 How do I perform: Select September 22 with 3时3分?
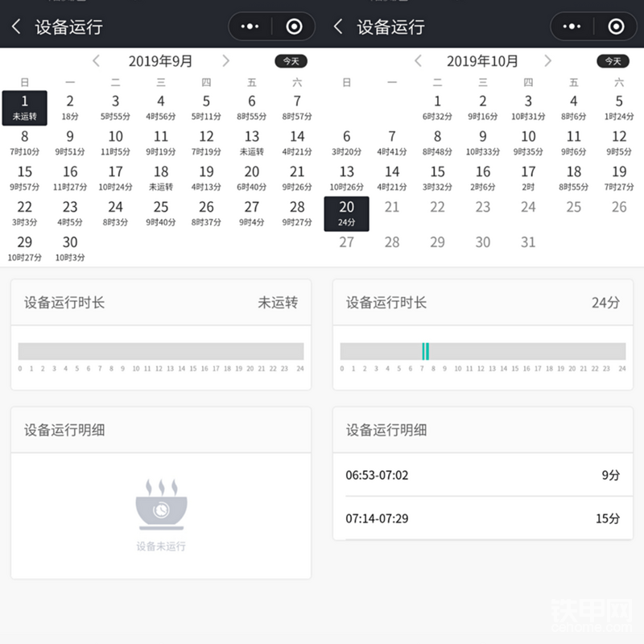25,214
